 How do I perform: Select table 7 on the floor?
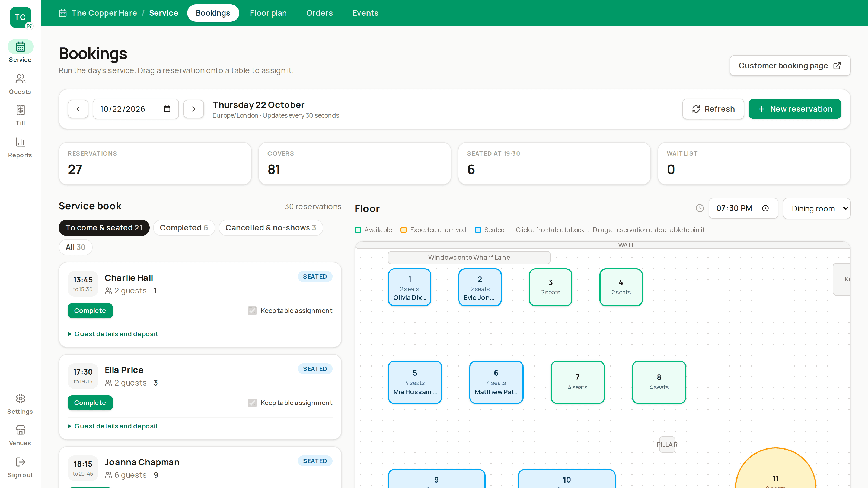[577, 382]
